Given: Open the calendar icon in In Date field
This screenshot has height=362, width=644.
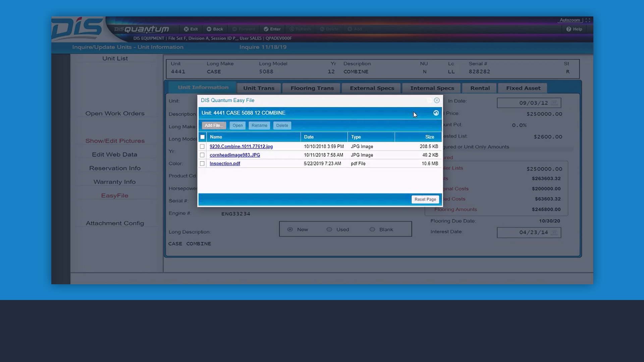Looking at the screenshot, I should click(554, 103).
